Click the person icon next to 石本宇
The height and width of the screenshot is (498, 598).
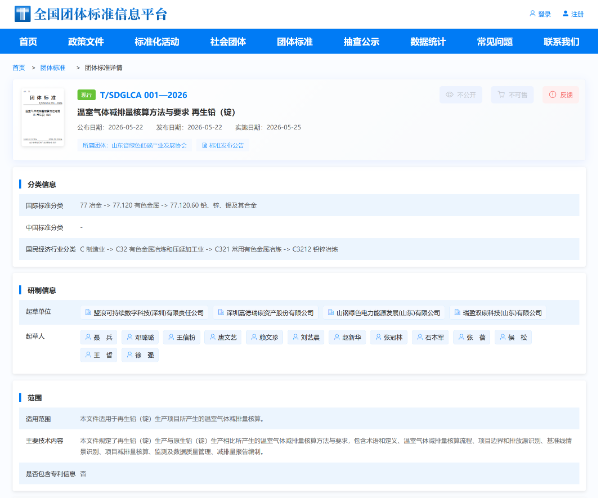420,337
